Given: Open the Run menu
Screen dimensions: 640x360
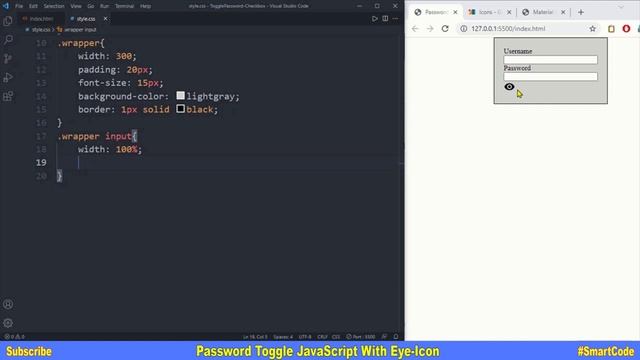Looking at the screenshot, I should [104, 6].
